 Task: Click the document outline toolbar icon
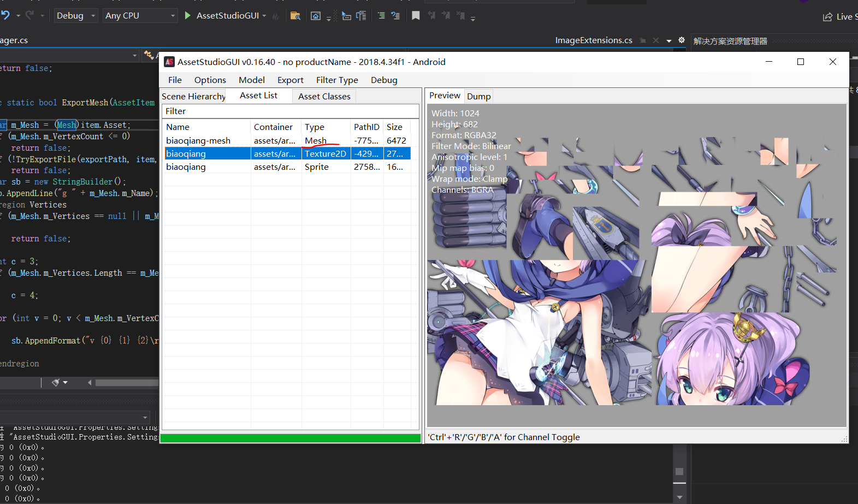361,16
